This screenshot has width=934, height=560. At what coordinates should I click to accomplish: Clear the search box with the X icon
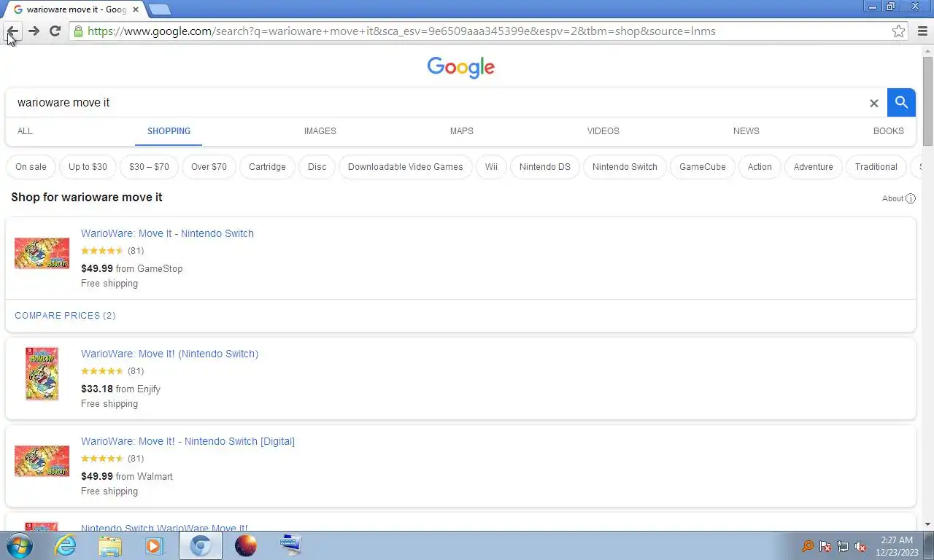pyautogui.click(x=873, y=103)
